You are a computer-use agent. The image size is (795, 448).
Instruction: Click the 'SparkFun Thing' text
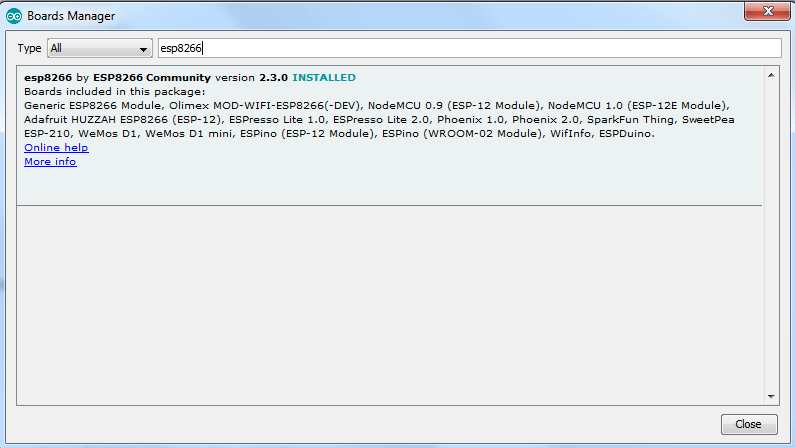[x=630, y=120]
